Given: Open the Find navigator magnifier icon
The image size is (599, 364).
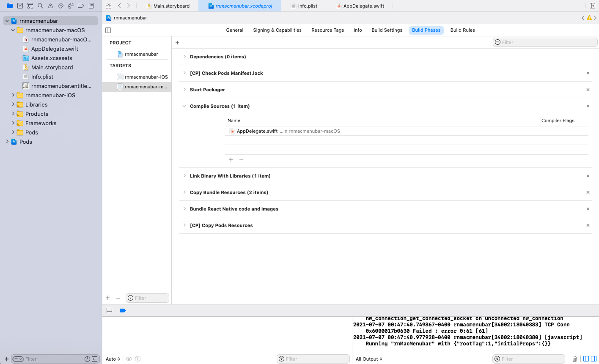Looking at the screenshot, I should pos(40,6).
